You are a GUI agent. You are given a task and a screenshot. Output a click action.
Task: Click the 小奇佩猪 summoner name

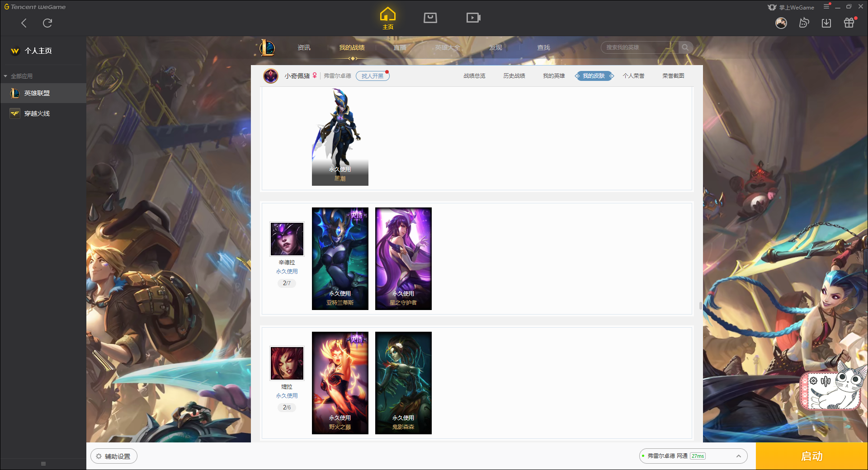point(297,76)
